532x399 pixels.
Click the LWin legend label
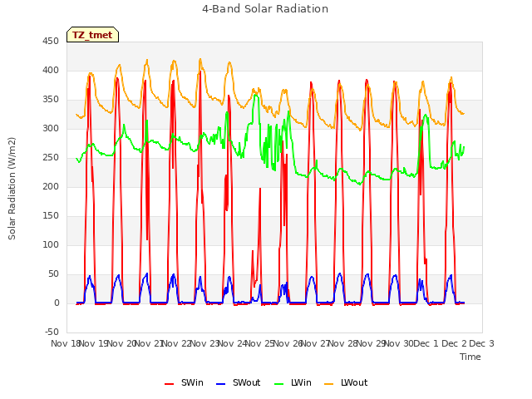click(x=301, y=382)
